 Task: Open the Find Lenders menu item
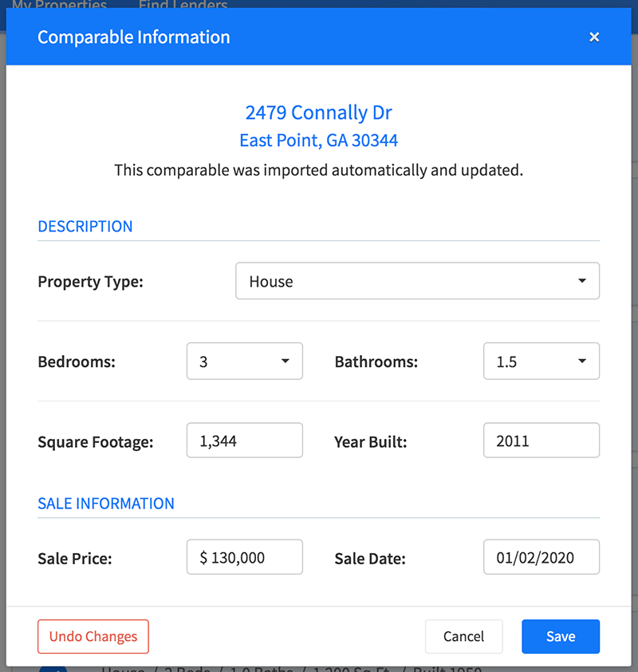tap(182, 6)
